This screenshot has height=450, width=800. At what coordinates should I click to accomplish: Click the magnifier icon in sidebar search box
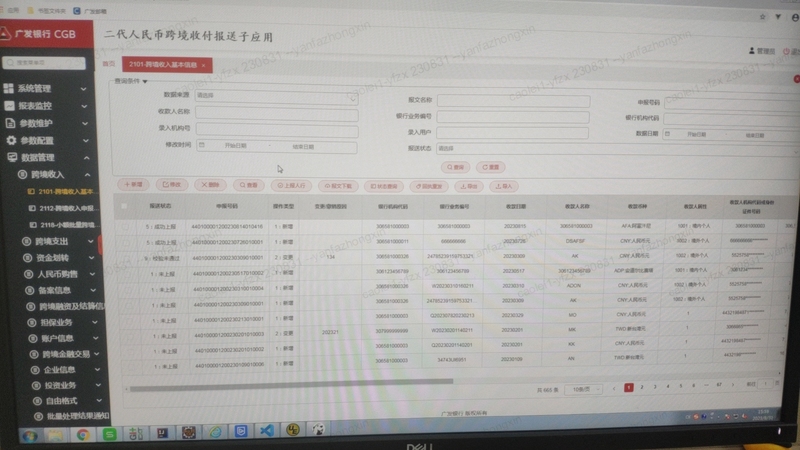10,62
